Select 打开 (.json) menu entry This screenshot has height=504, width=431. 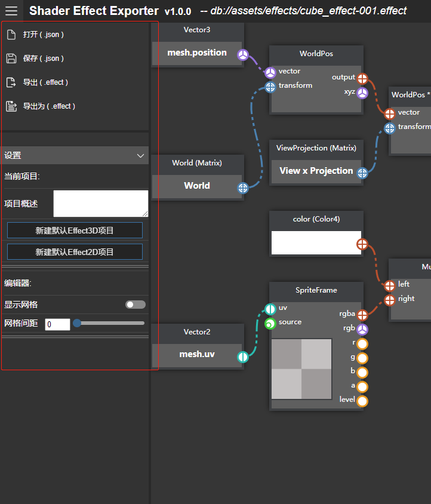click(44, 35)
